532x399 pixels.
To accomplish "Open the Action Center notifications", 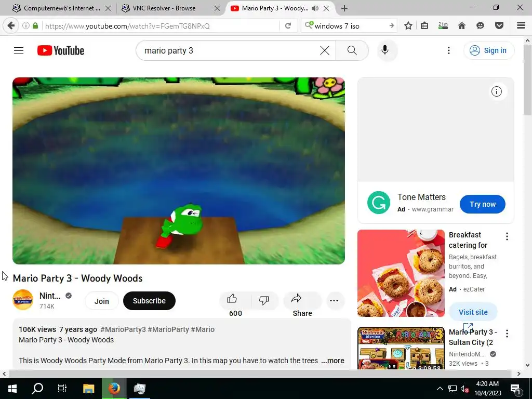I will point(515,389).
